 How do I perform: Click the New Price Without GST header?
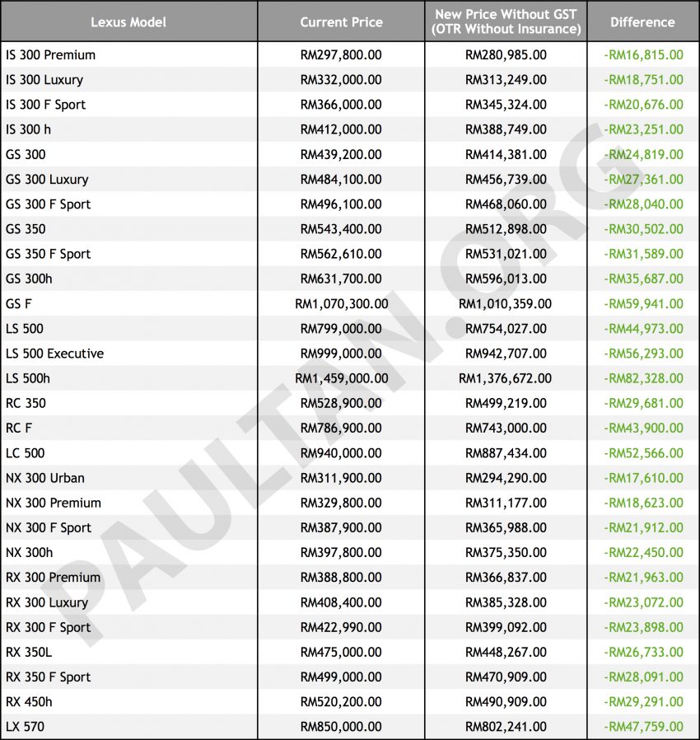point(506,21)
